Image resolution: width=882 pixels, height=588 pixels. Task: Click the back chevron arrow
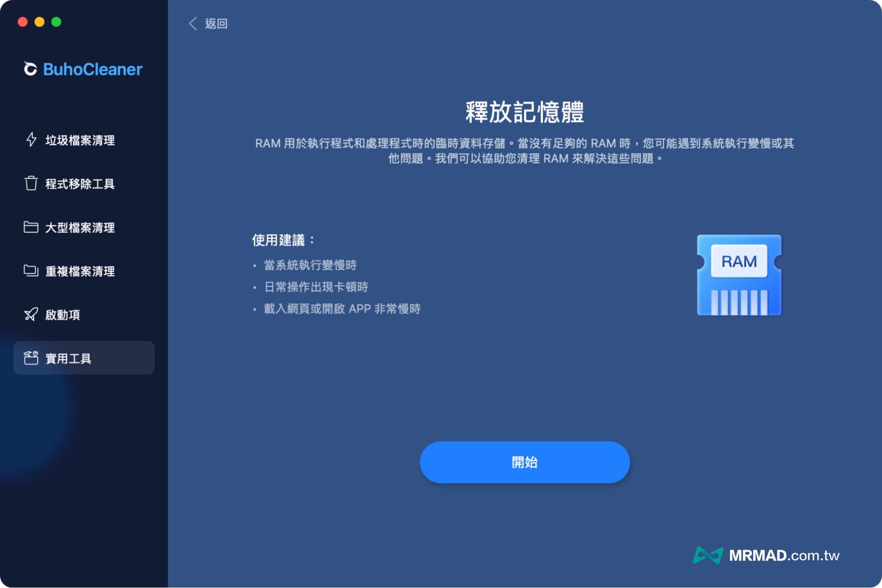click(193, 23)
